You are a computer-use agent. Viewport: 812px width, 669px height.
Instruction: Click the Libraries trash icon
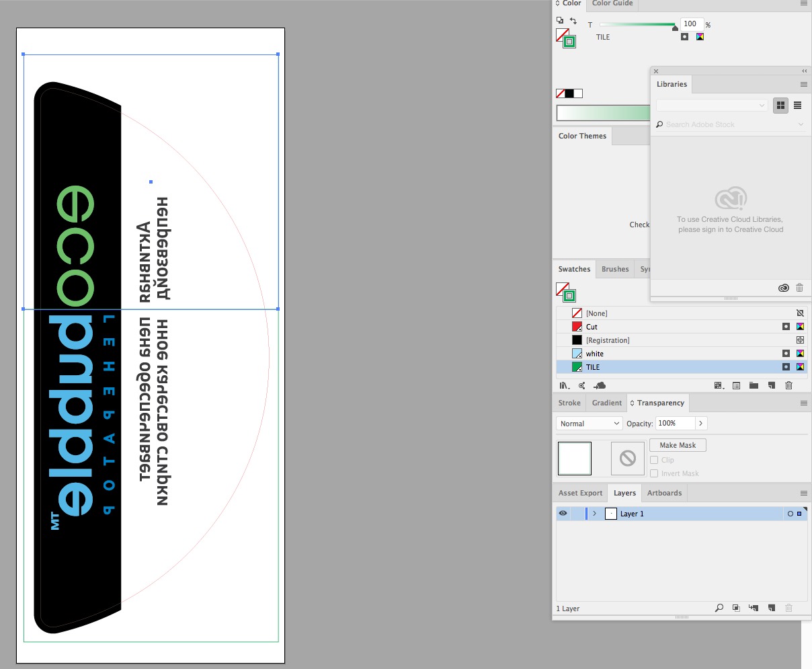tap(799, 288)
